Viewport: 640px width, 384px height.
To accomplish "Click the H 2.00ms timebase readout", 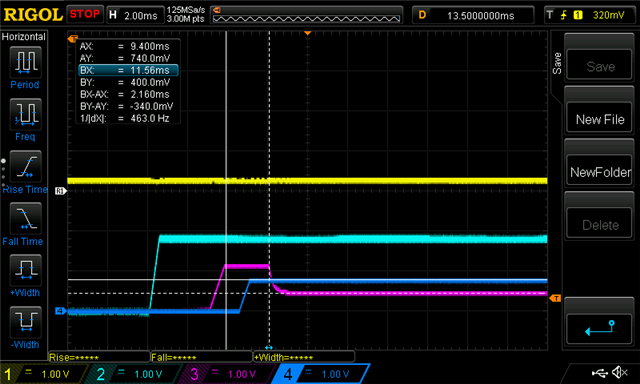I will (135, 16).
